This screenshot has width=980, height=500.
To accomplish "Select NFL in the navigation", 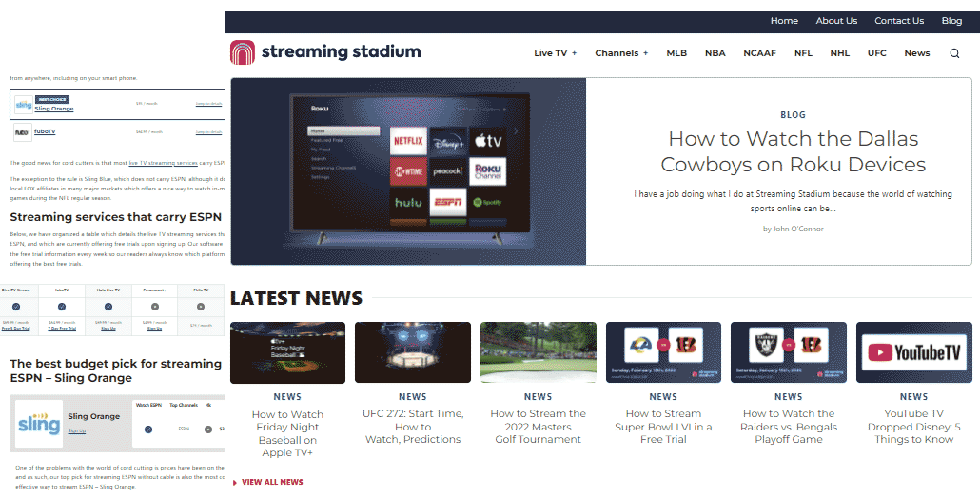I will [x=803, y=53].
